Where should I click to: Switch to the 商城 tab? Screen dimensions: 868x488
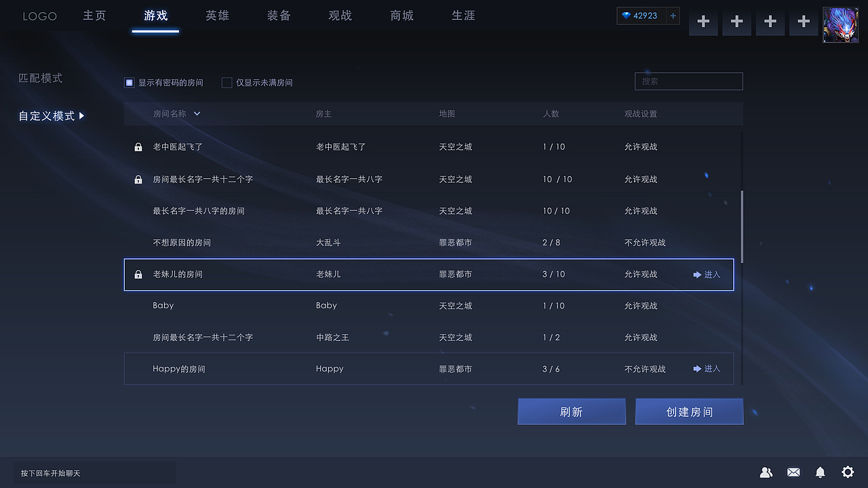(401, 16)
